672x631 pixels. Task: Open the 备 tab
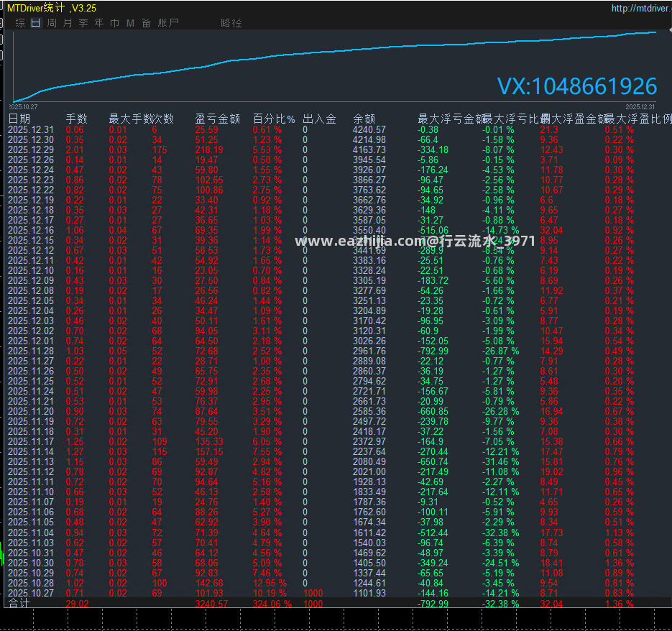tap(146, 23)
